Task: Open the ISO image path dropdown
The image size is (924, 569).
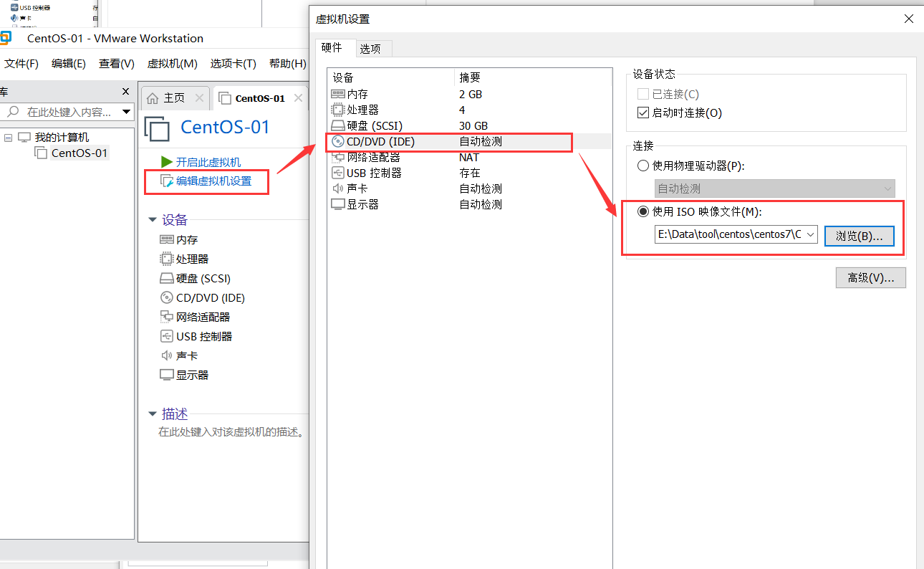Action: tap(810, 235)
